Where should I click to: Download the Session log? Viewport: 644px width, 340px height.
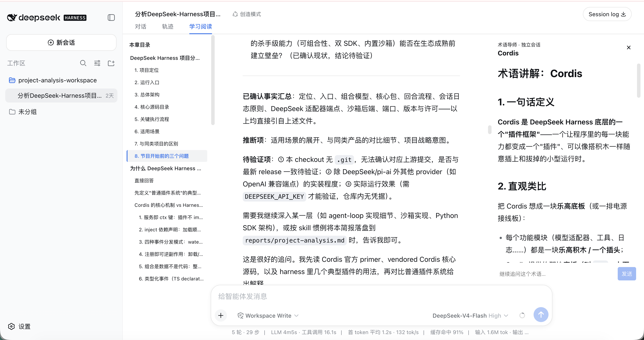[x=607, y=14]
